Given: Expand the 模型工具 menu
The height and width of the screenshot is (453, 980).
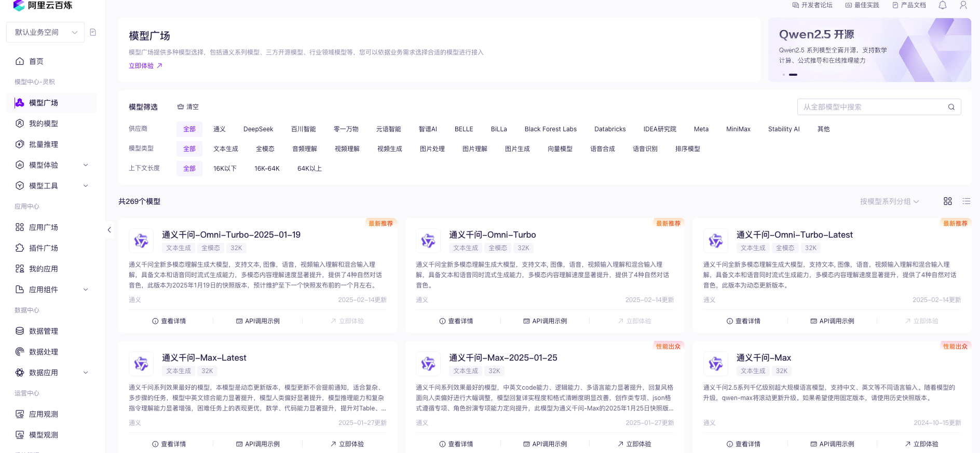Looking at the screenshot, I should coord(52,186).
